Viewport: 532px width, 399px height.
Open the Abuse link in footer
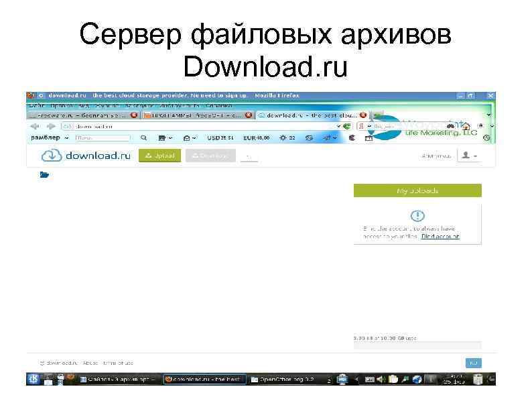(90, 363)
